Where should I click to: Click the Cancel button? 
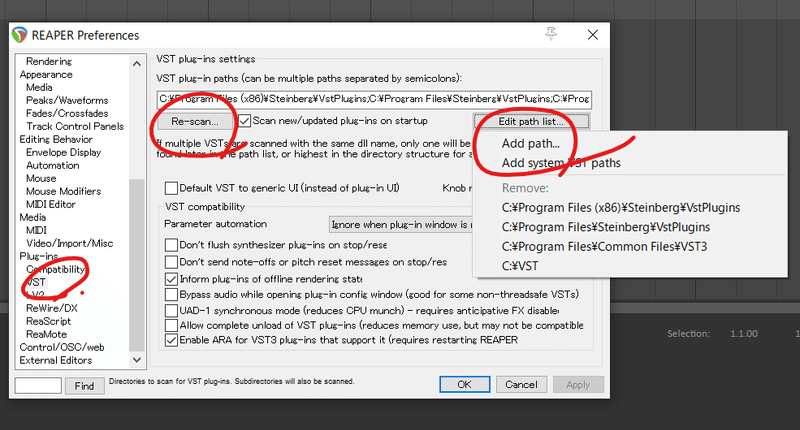pyautogui.click(x=521, y=384)
